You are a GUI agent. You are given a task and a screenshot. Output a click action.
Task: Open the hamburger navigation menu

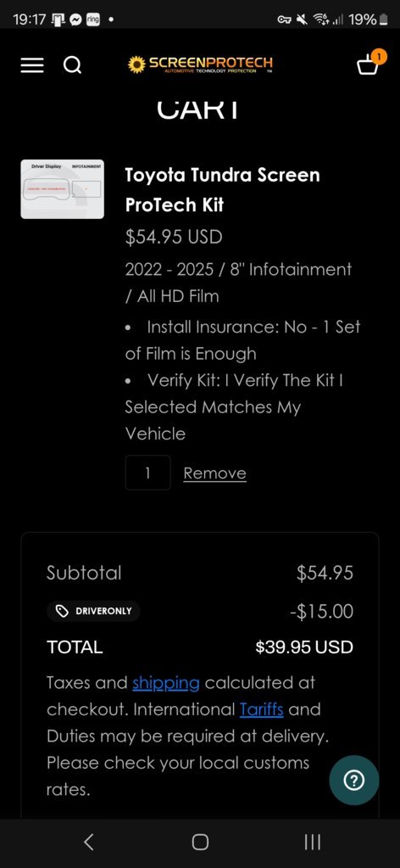point(31,65)
